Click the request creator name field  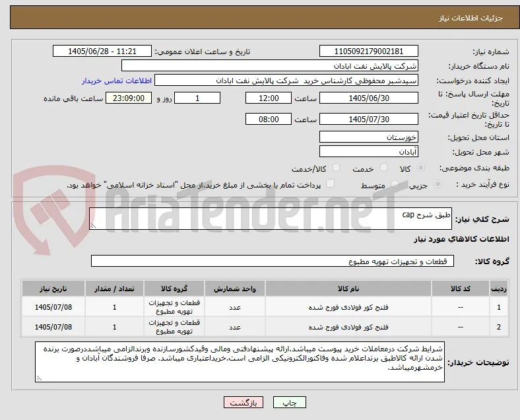(x=286, y=81)
